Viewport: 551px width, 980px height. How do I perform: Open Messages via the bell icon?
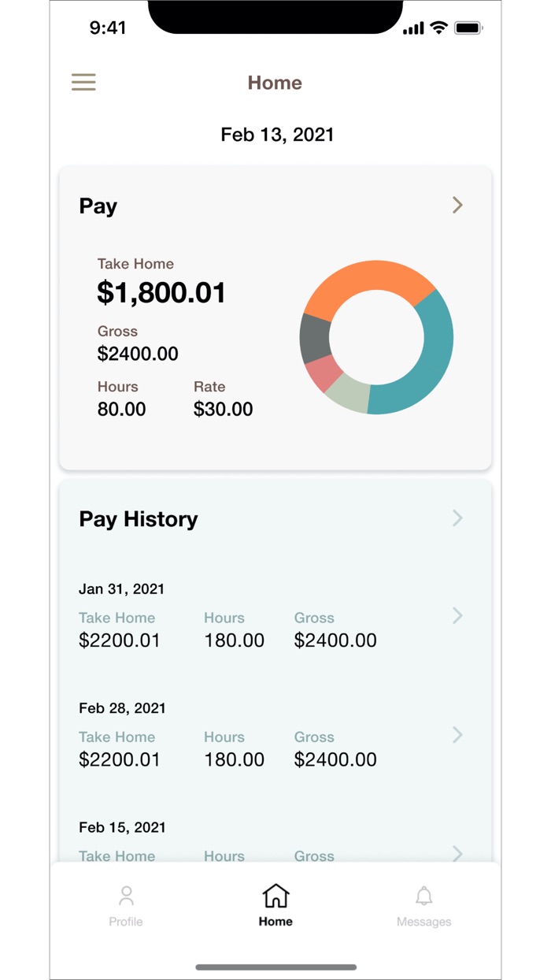coord(424,896)
